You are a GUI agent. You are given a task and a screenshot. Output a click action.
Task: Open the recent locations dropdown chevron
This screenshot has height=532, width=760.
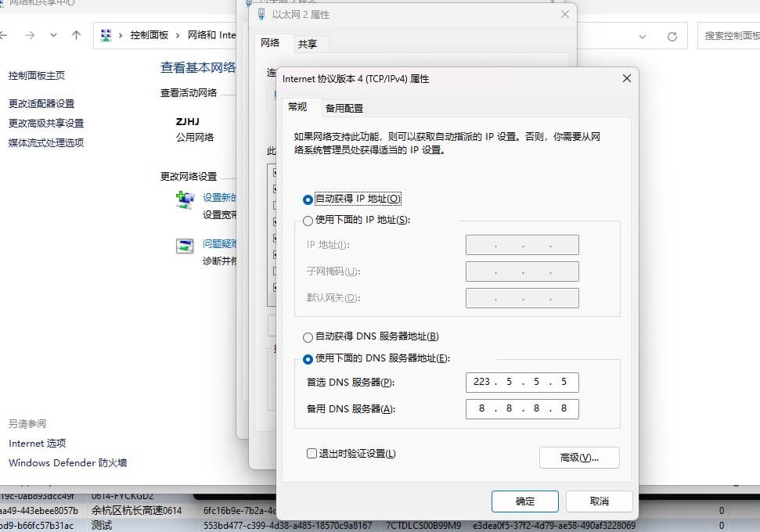tap(53, 35)
